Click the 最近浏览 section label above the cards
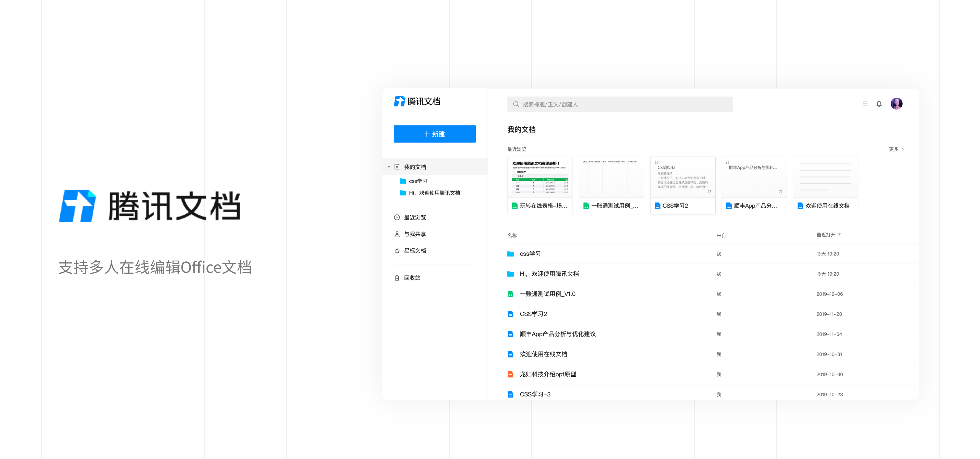Image resolution: width=980 pixels, height=459 pixels. click(517, 149)
